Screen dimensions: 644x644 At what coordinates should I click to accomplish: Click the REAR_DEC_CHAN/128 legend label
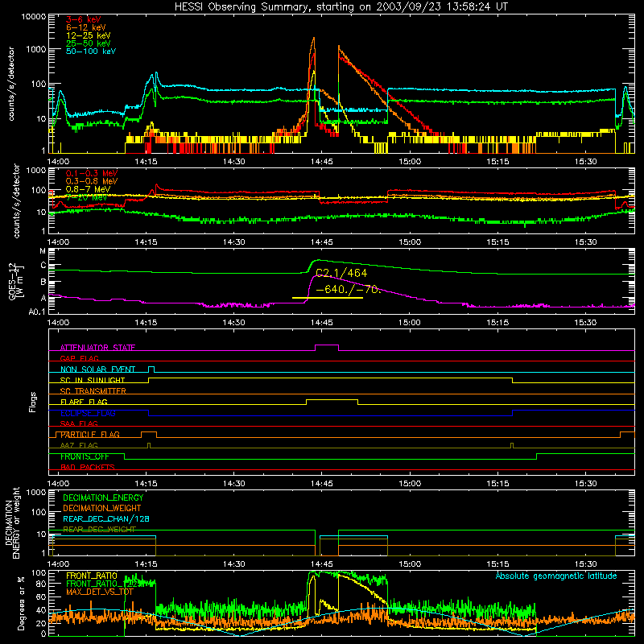click(x=106, y=518)
